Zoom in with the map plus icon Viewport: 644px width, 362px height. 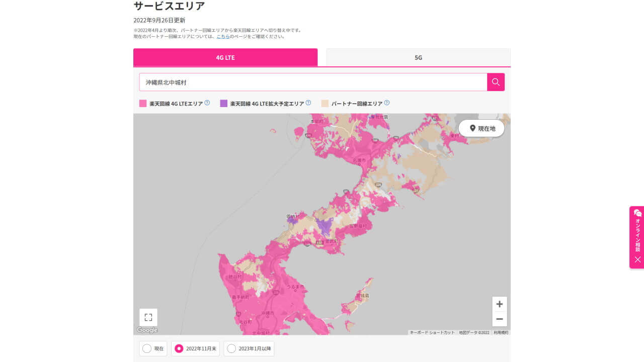click(x=500, y=304)
